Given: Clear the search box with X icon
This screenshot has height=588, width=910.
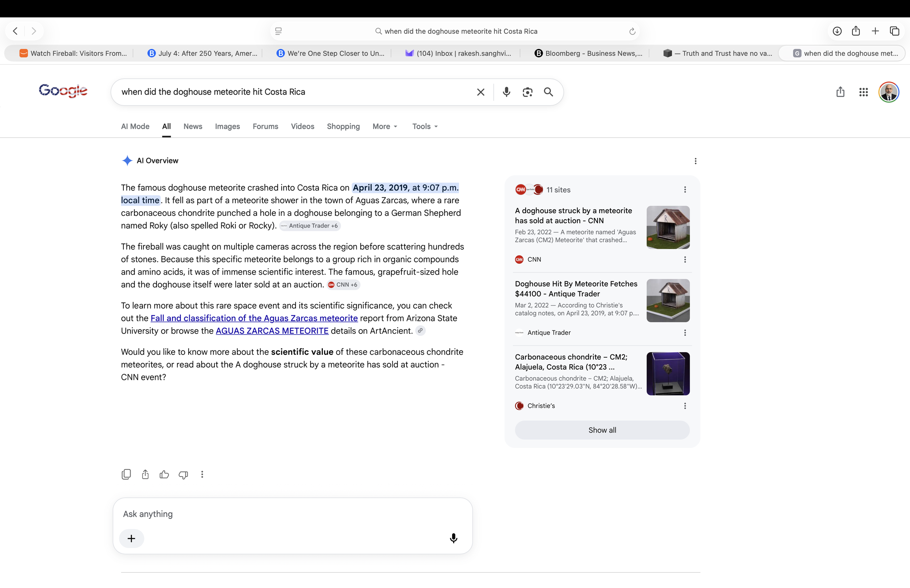Looking at the screenshot, I should click(x=480, y=92).
